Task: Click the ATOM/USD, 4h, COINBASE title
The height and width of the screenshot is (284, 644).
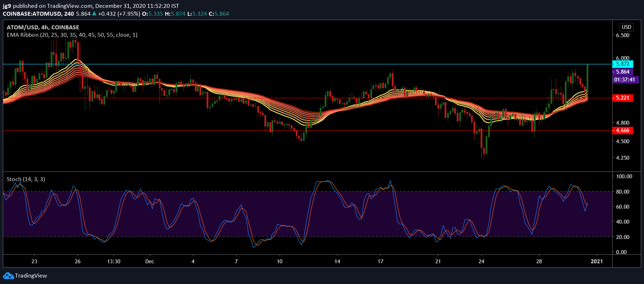Action: coord(43,28)
